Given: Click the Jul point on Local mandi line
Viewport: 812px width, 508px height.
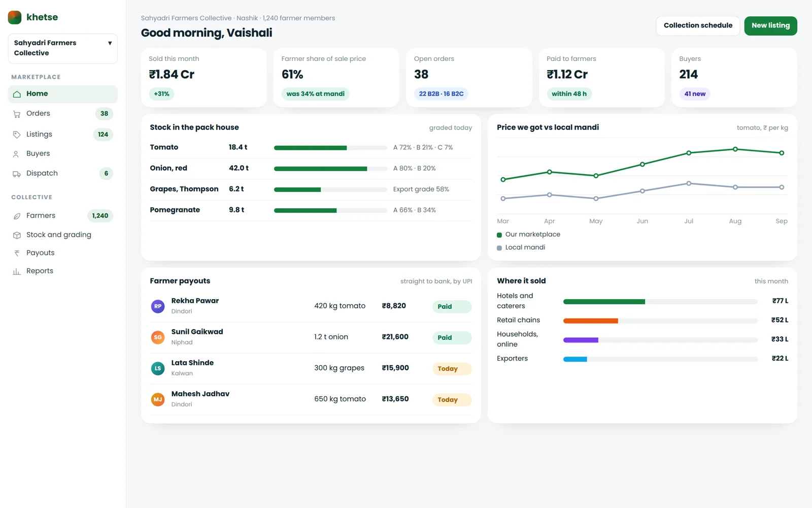Looking at the screenshot, I should point(689,183).
